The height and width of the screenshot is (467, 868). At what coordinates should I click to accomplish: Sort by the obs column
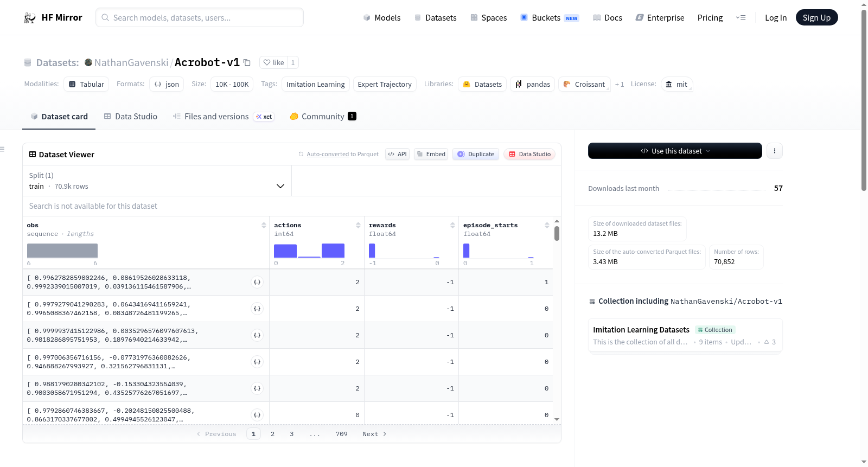[264, 225]
